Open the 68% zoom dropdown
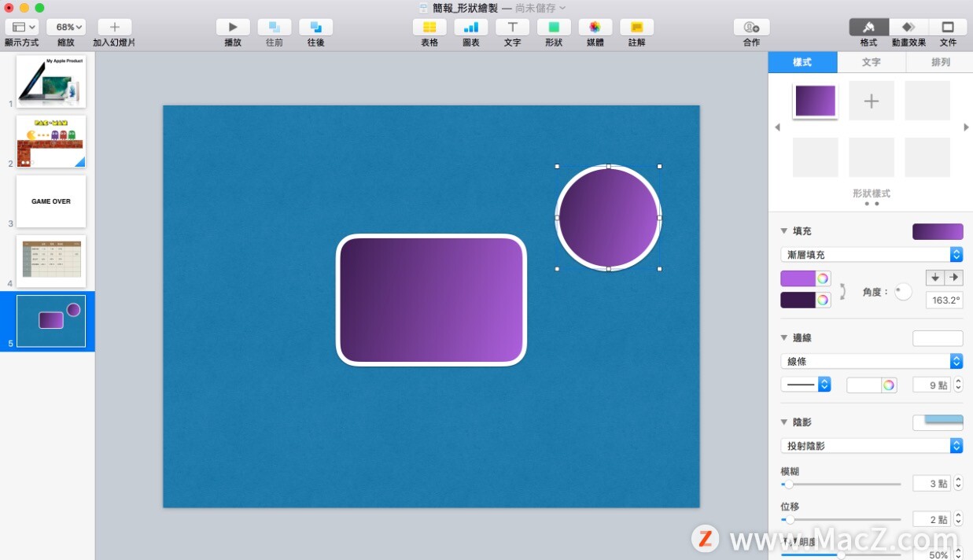This screenshot has height=560, width=973. [x=66, y=27]
